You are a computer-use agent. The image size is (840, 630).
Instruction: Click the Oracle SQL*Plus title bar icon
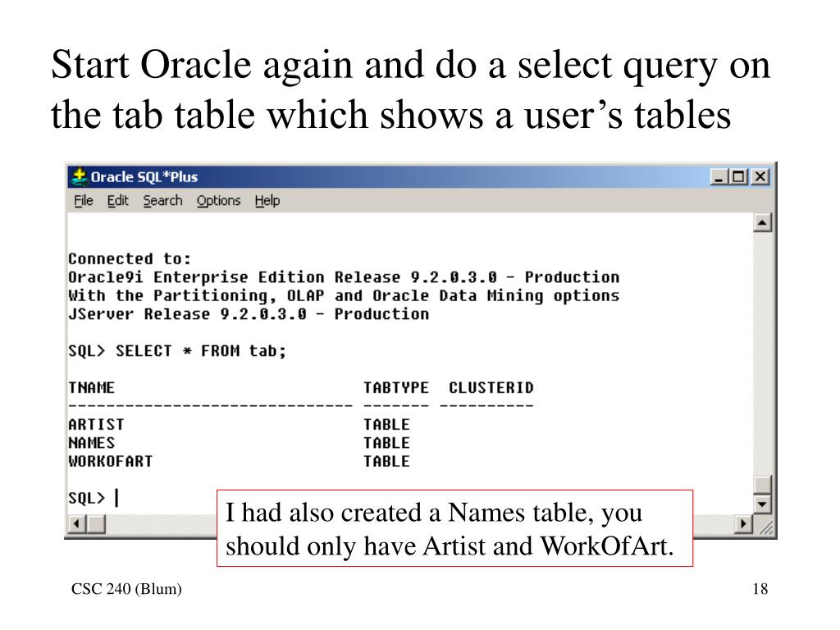pos(80,176)
